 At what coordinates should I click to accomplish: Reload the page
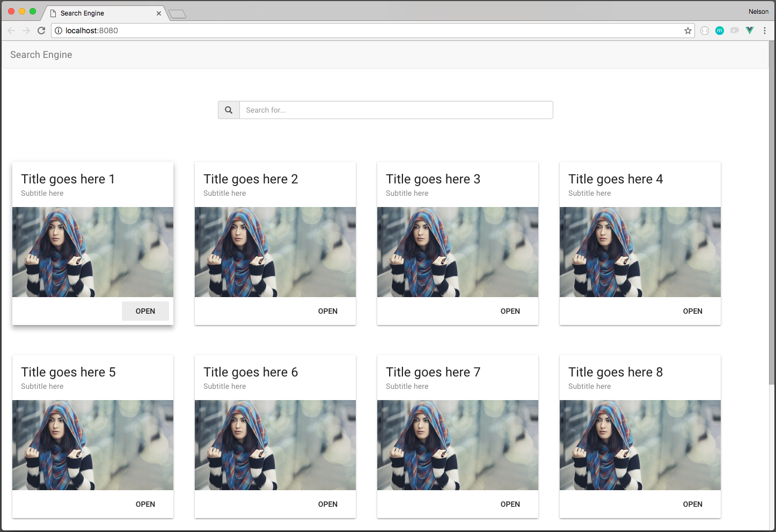pos(41,31)
